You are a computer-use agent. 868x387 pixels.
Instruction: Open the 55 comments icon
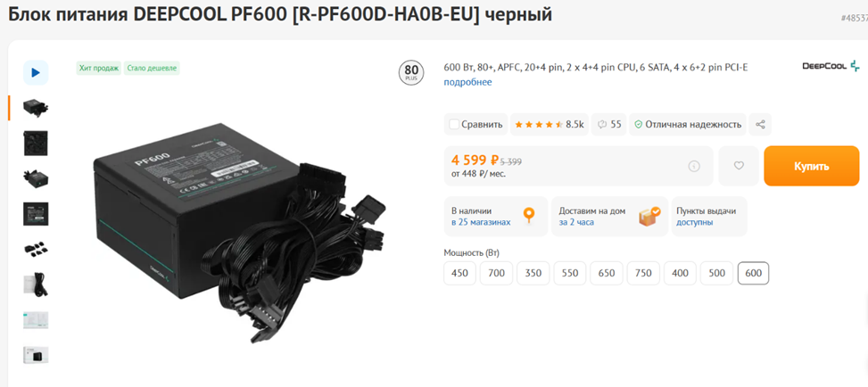pyautogui.click(x=609, y=124)
